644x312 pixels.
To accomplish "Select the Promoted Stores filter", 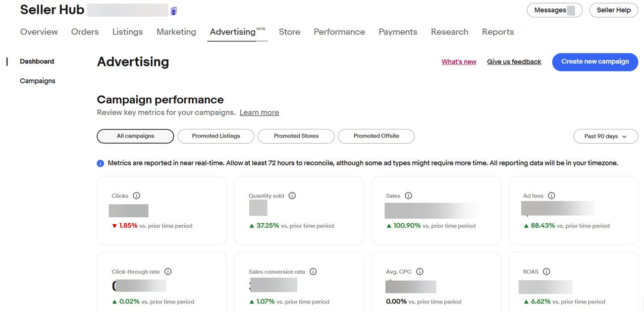I will 296,136.
